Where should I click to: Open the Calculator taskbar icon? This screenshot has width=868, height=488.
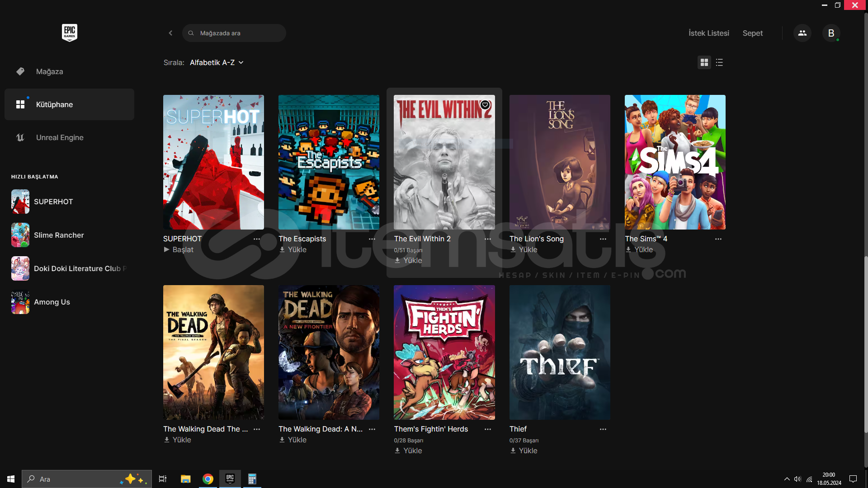point(252,479)
